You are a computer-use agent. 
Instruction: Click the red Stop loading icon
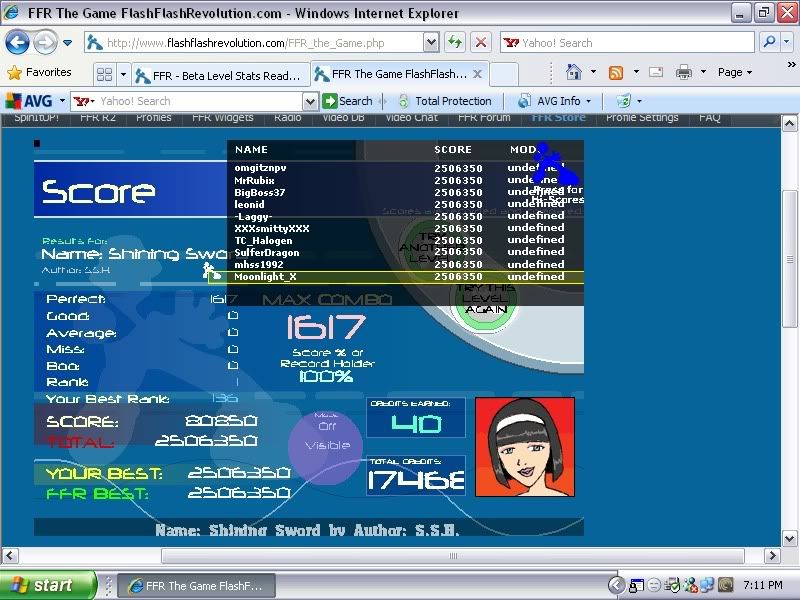481,42
